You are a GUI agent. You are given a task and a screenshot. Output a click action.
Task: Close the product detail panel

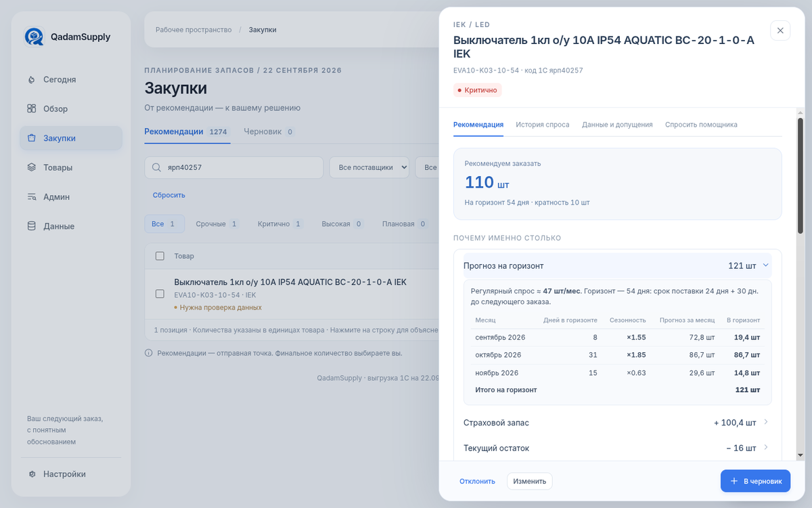tap(780, 30)
